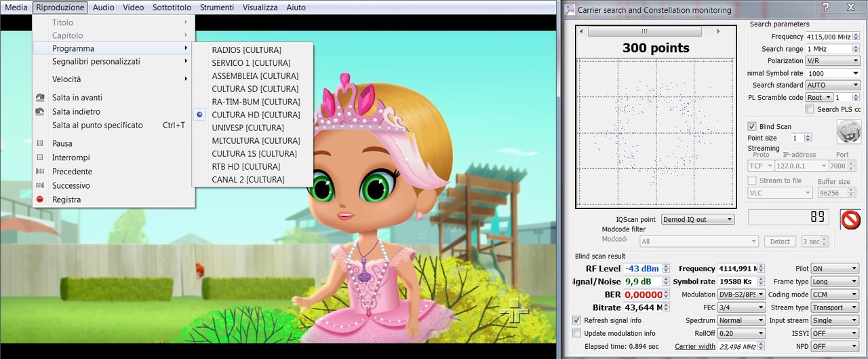Open the Strumenti menu

pos(217,7)
